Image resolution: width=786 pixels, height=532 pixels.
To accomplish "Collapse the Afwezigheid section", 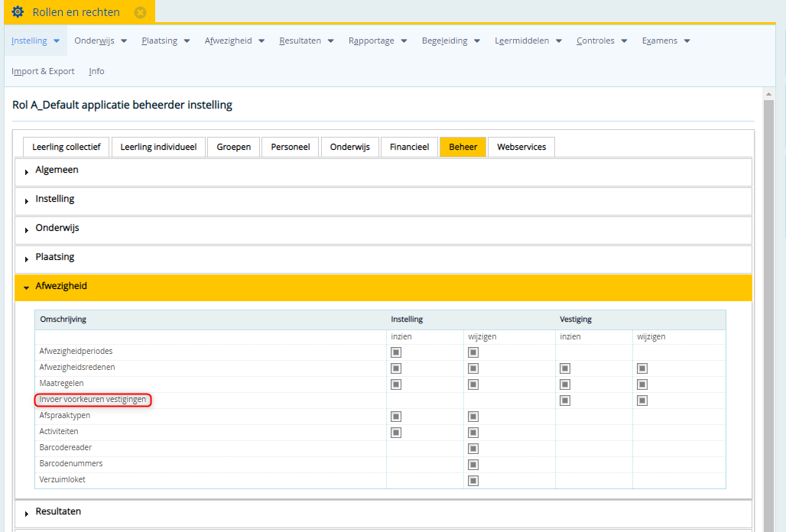I will [x=384, y=287].
